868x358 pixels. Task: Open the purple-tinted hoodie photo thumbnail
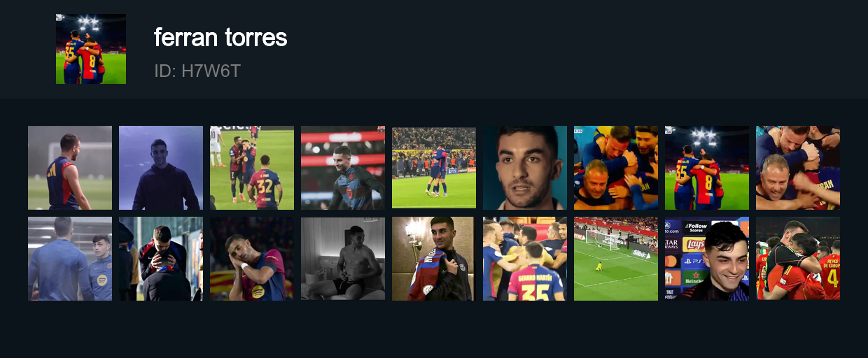pyautogui.click(x=161, y=168)
